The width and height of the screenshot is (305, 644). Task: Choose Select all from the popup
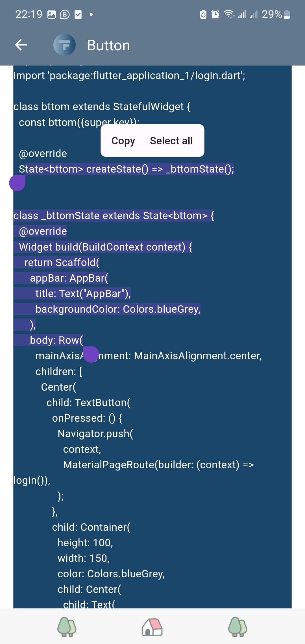(171, 141)
